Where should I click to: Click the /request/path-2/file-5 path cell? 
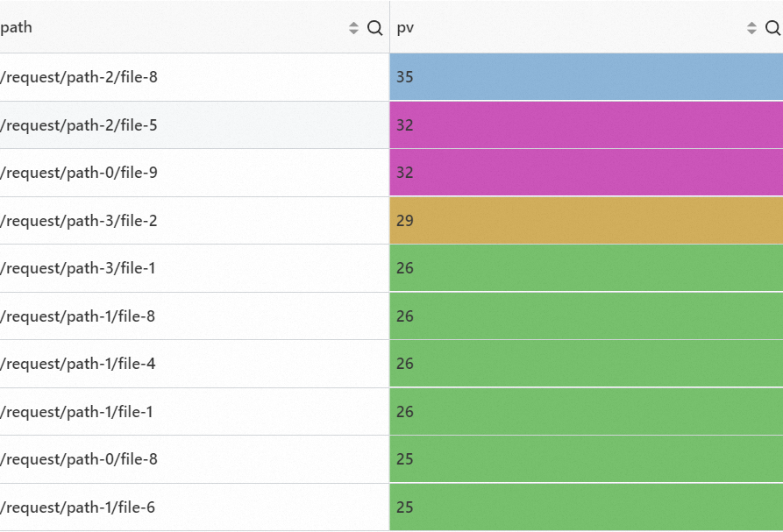(79, 125)
